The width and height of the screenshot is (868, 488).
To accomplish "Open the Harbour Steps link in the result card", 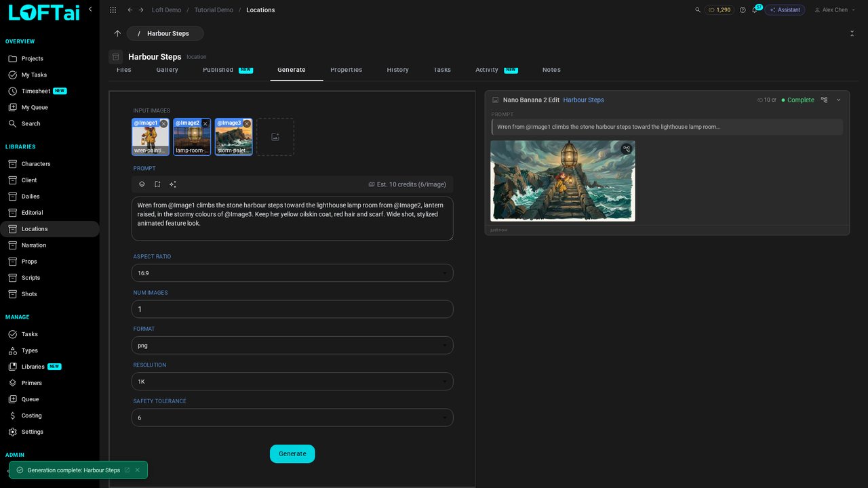I will pos(583,100).
